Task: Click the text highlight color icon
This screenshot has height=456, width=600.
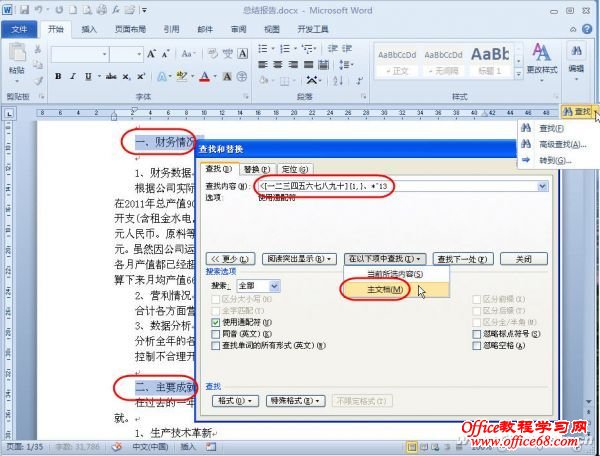Action: [x=182, y=77]
